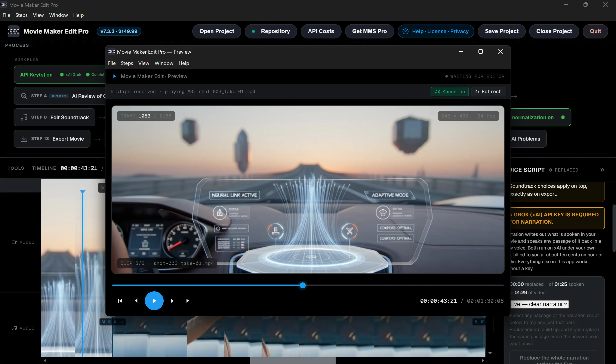
Task: Minimize the Preview window
Action: [x=461, y=51]
